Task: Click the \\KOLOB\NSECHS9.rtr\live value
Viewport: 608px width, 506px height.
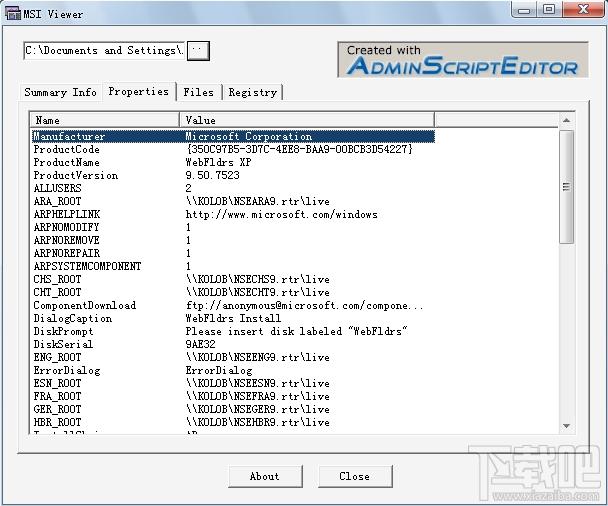Action: click(258, 279)
